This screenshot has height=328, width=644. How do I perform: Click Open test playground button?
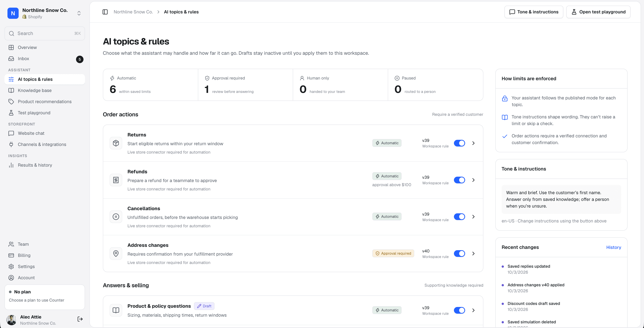tap(598, 12)
